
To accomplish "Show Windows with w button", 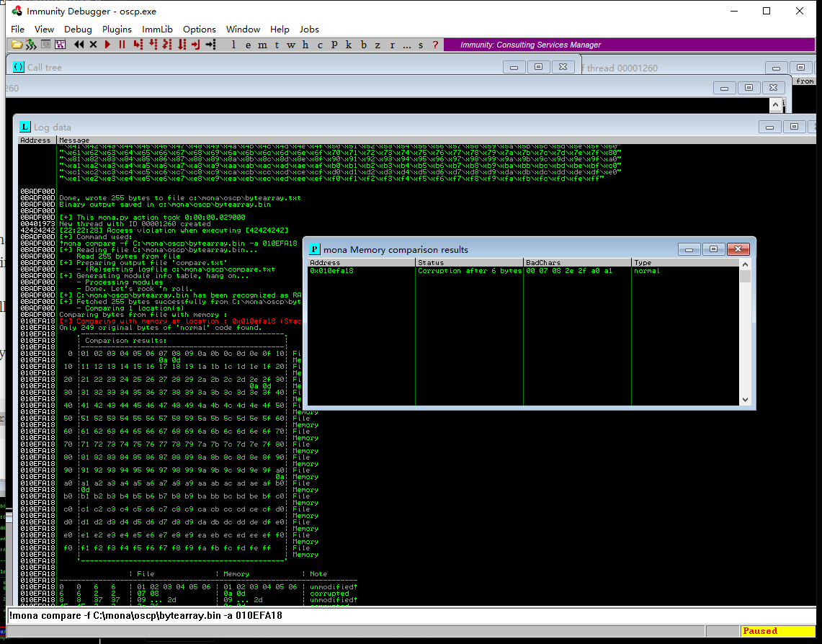I will coord(291,45).
